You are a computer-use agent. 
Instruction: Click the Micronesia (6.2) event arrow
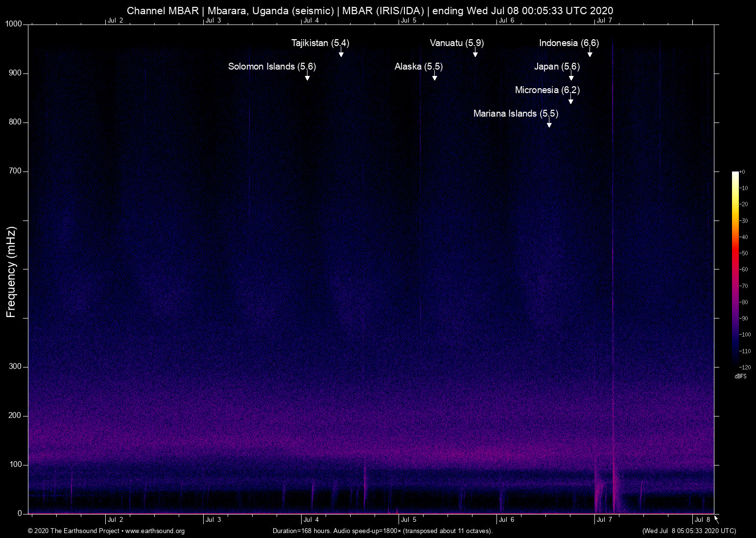click(570, 100)
